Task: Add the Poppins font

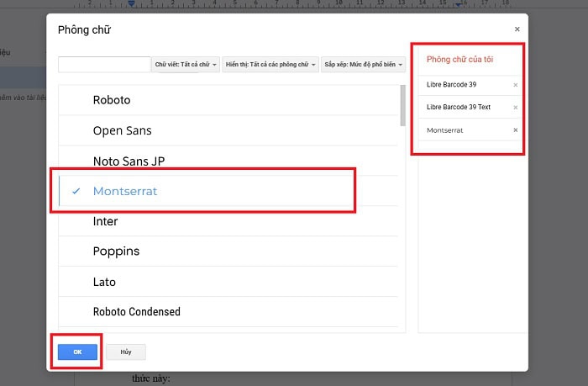Action: pos(116,251)
